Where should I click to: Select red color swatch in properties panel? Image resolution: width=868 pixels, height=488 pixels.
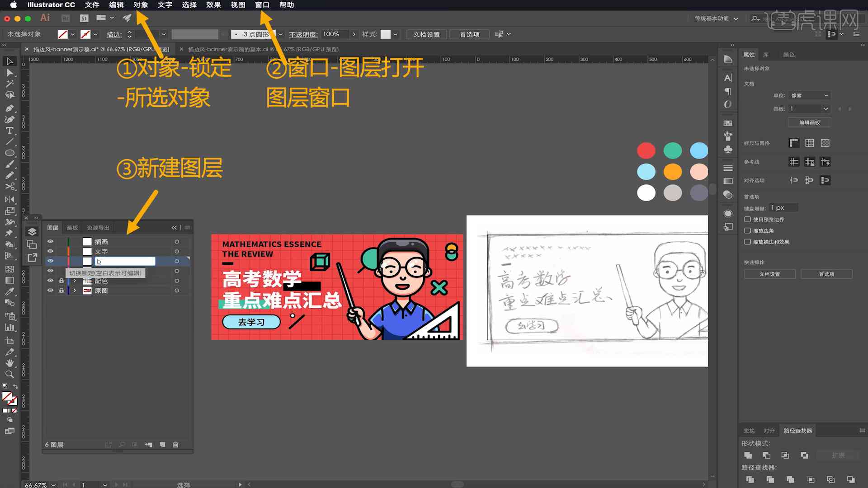pos(646,151)
